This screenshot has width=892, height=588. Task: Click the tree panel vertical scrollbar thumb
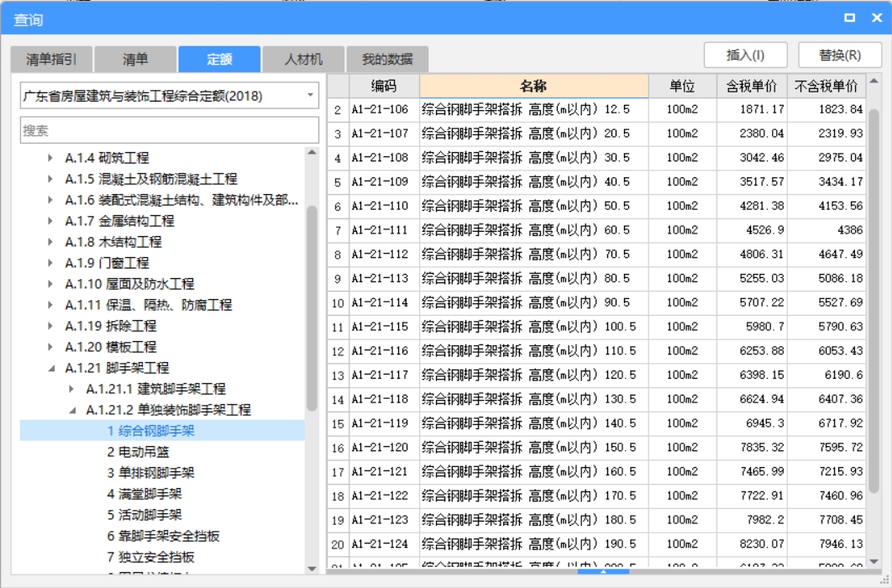[312, 307]
